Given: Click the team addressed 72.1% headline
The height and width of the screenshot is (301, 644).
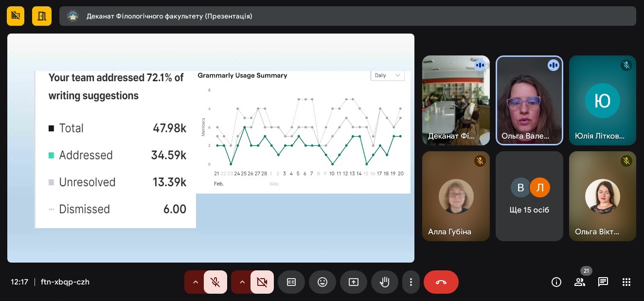Looking at the screenshot, I should [x=116, y=87].
